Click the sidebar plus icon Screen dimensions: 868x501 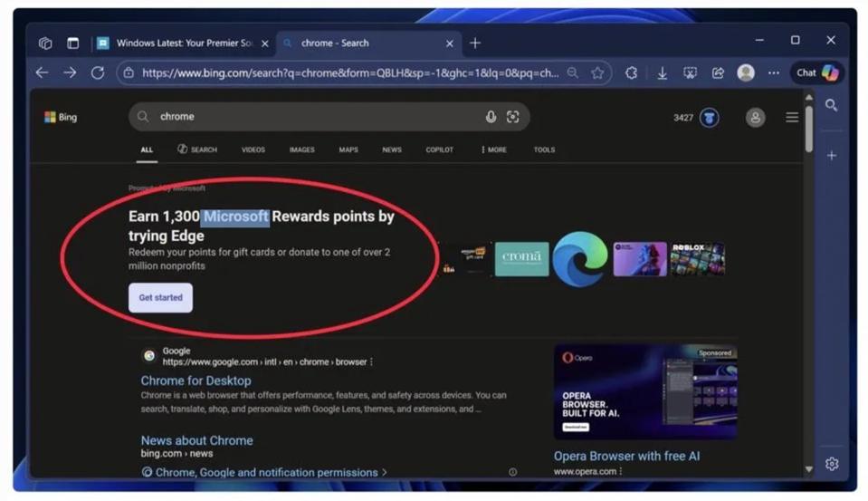tap(832, 156)
